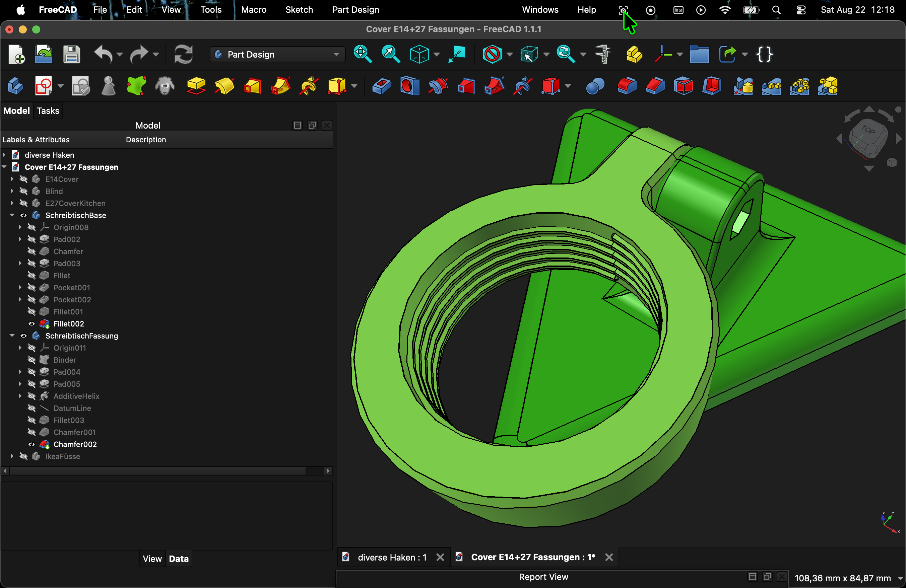
Task: Open the undo history dropdown arrow
Action: (120, 55)
